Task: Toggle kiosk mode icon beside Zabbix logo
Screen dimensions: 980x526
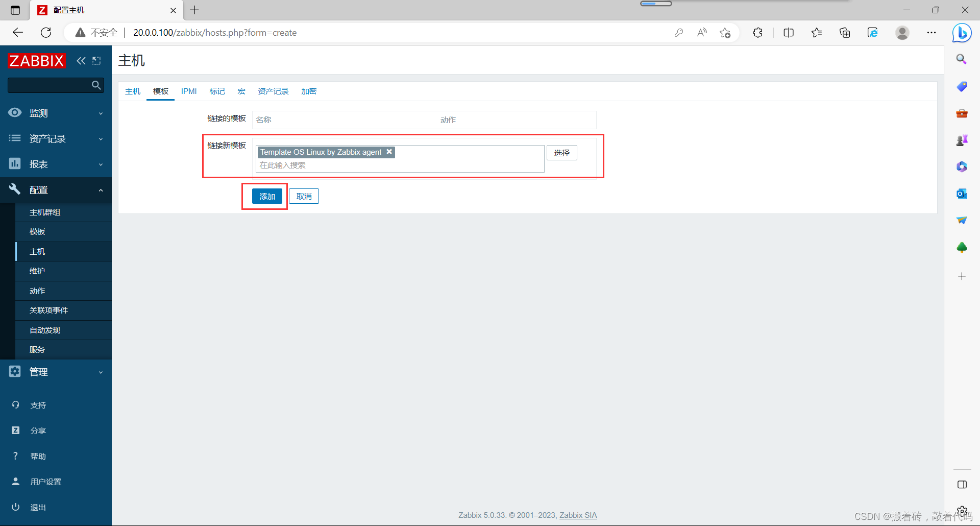Action: (x=96, y=61)
